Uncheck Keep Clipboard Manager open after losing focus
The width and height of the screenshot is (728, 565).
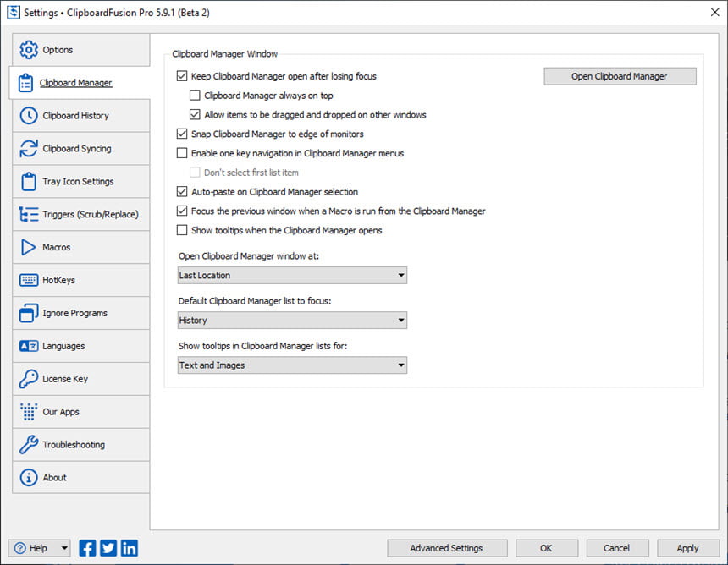click(182, 76)
